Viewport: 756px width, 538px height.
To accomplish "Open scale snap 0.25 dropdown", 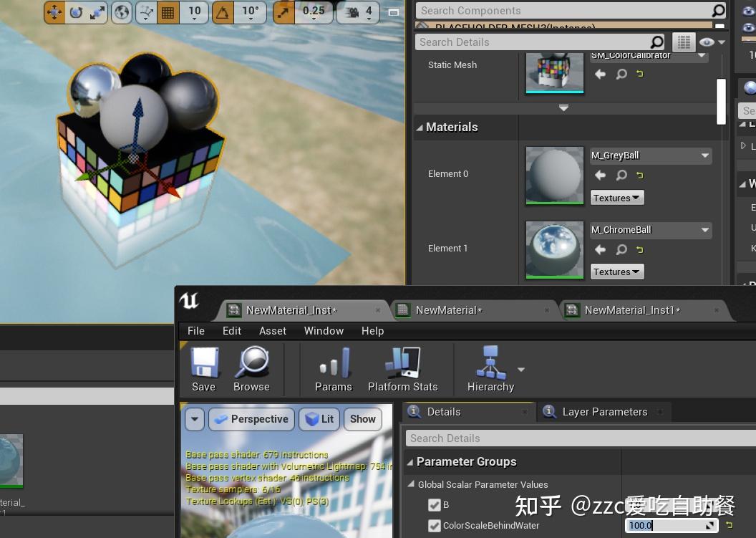I will [314, 12].
